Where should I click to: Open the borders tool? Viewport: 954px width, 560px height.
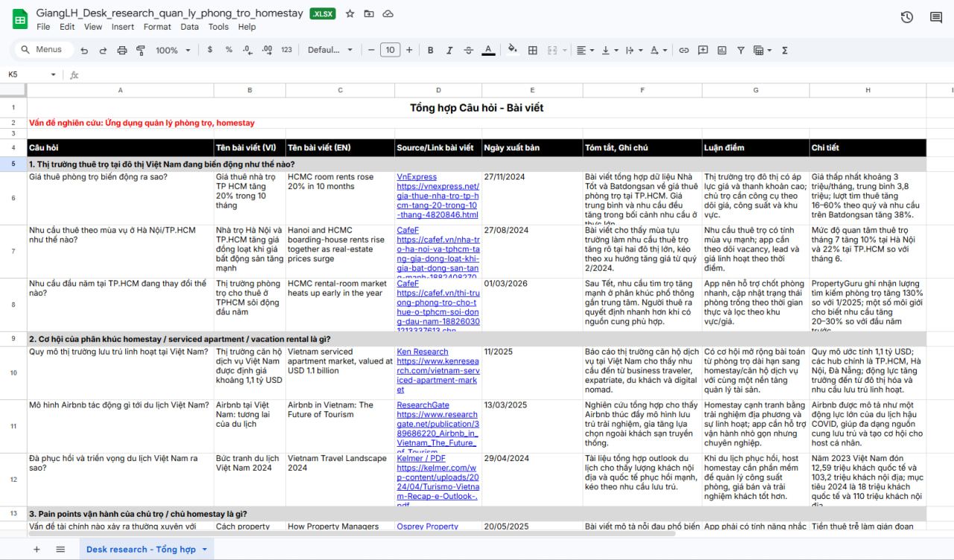tap(533, 50)
